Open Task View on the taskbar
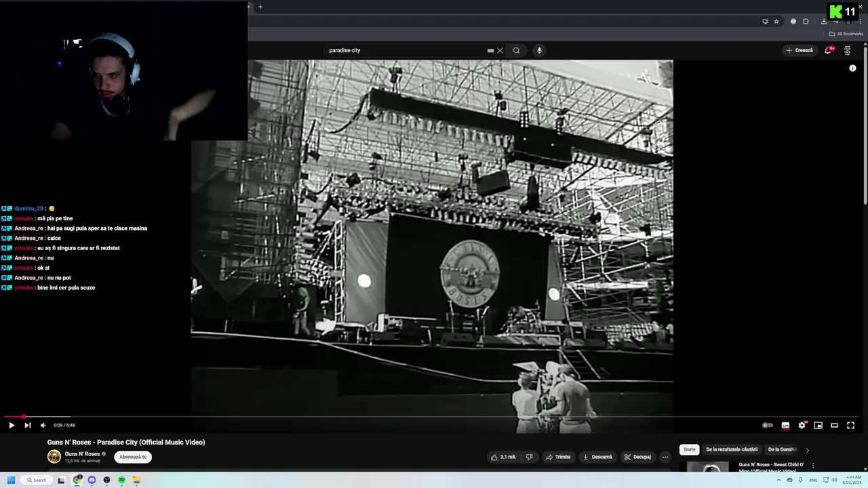The height and width of the screenshot is (488, 868). tap(61, 480)
